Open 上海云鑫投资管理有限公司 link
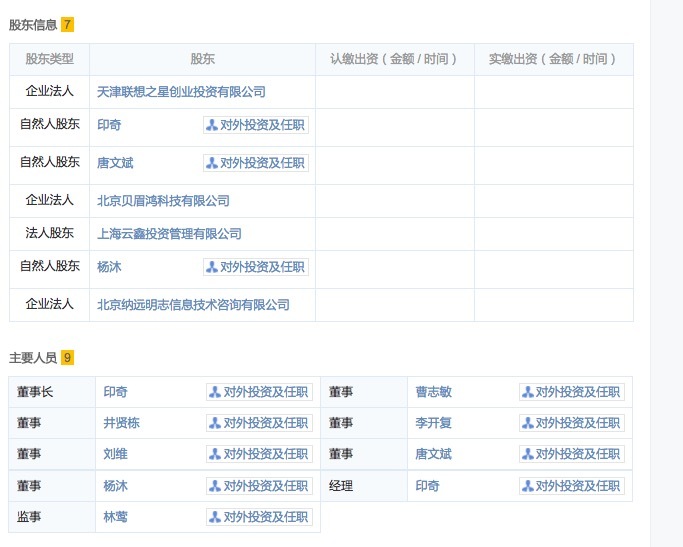The height and width of the screenshot is (547, 683). point(169,234)
